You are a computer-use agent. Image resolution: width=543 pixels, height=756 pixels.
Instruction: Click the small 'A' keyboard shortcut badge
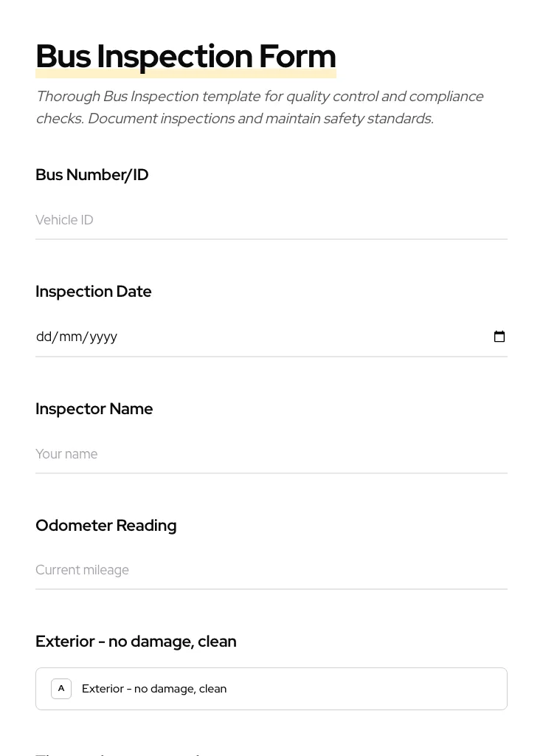[x=61, y=688]
